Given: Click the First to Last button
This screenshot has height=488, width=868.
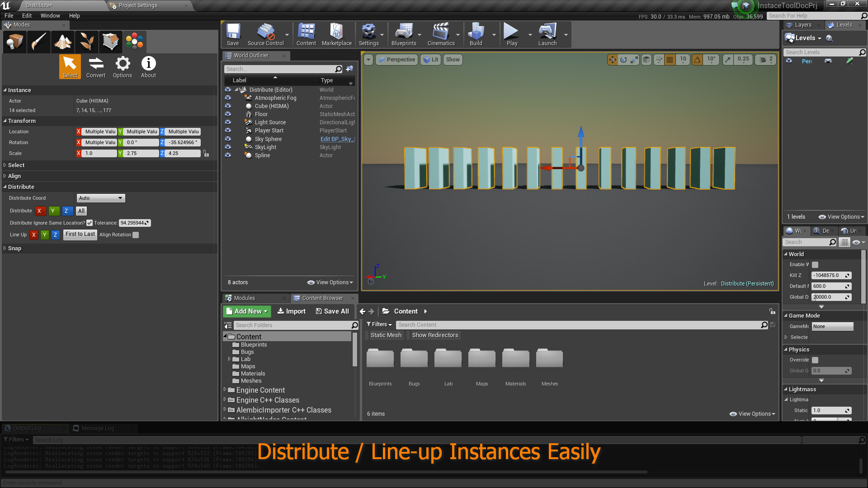Looking at the screenshot, I should pos(80,234).
